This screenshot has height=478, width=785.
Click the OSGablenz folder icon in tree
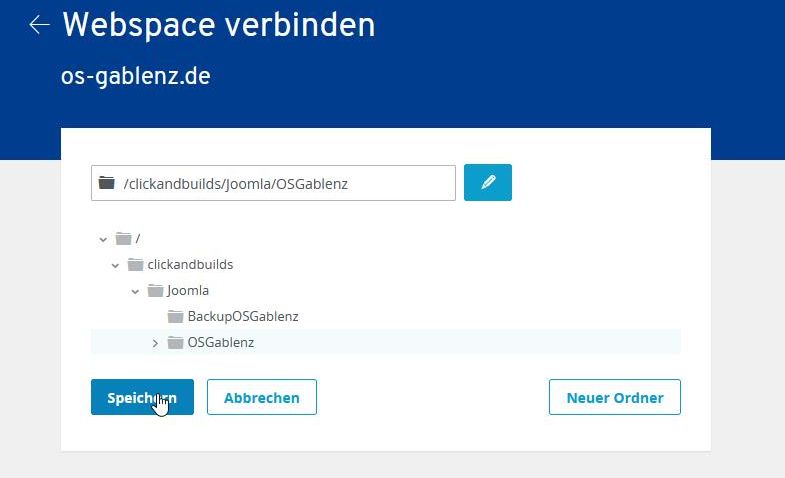tap(176, 343)
